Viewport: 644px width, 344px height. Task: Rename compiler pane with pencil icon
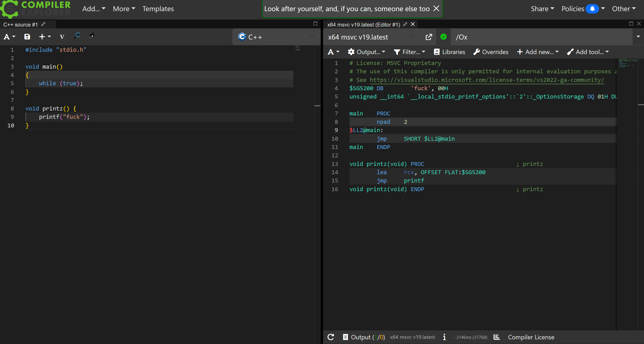405,24
